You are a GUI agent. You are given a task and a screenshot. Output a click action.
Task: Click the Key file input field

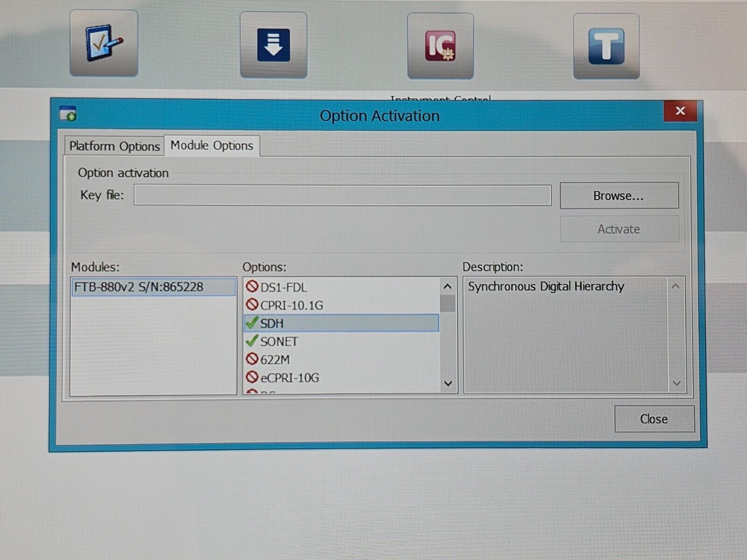click(343, 195)
